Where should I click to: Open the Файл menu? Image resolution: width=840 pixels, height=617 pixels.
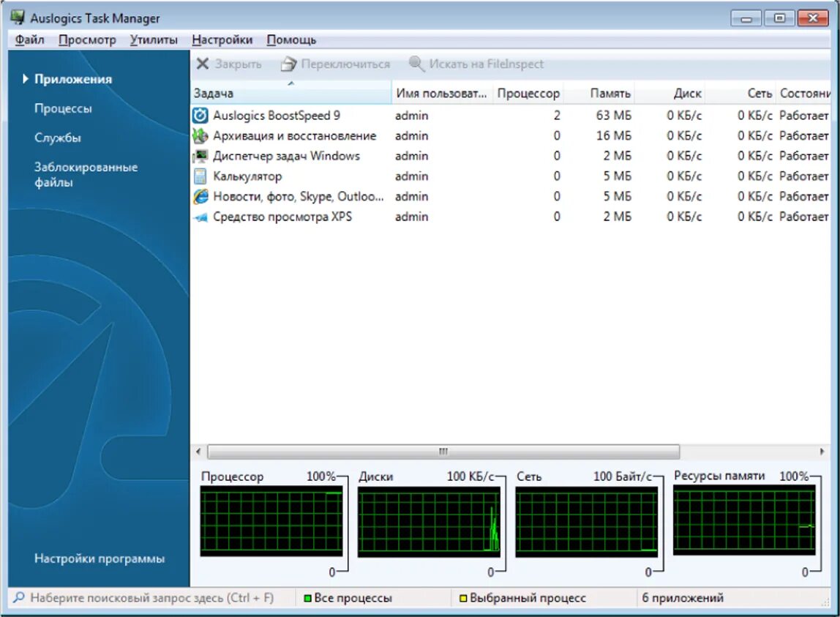[29, 40]
